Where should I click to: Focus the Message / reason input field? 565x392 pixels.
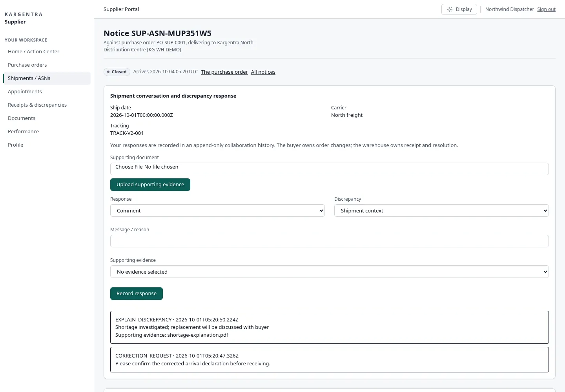tap(329, 241)
